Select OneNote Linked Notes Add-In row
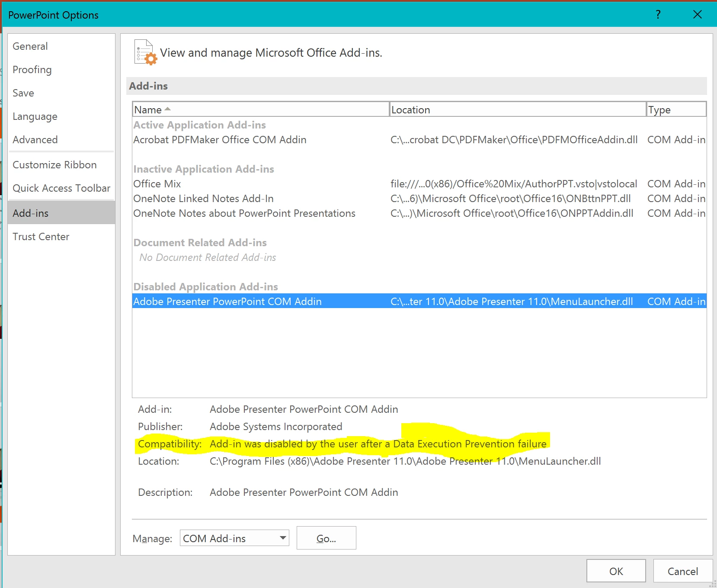Viewport: 717px width, 588px height. tap(419, 199)
